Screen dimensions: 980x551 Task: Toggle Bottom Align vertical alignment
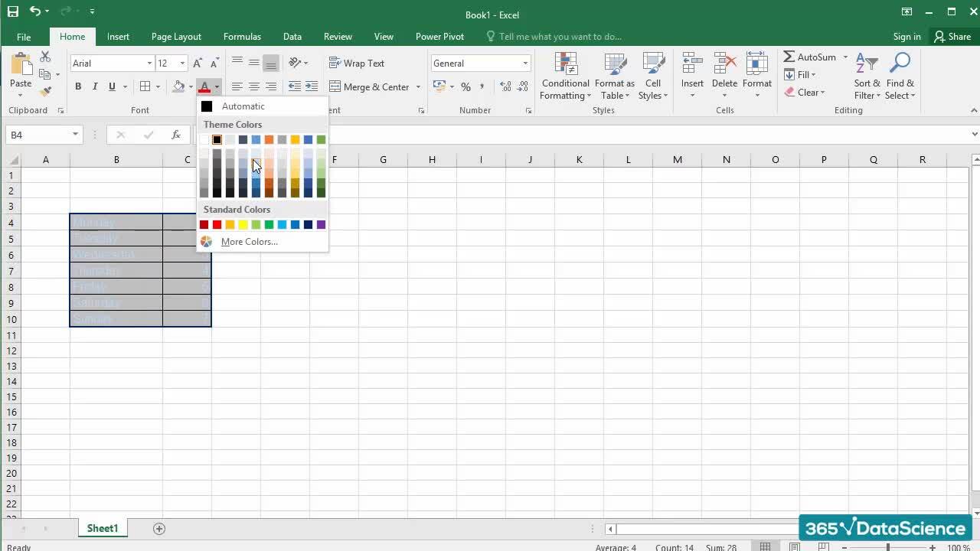[270, 63]
